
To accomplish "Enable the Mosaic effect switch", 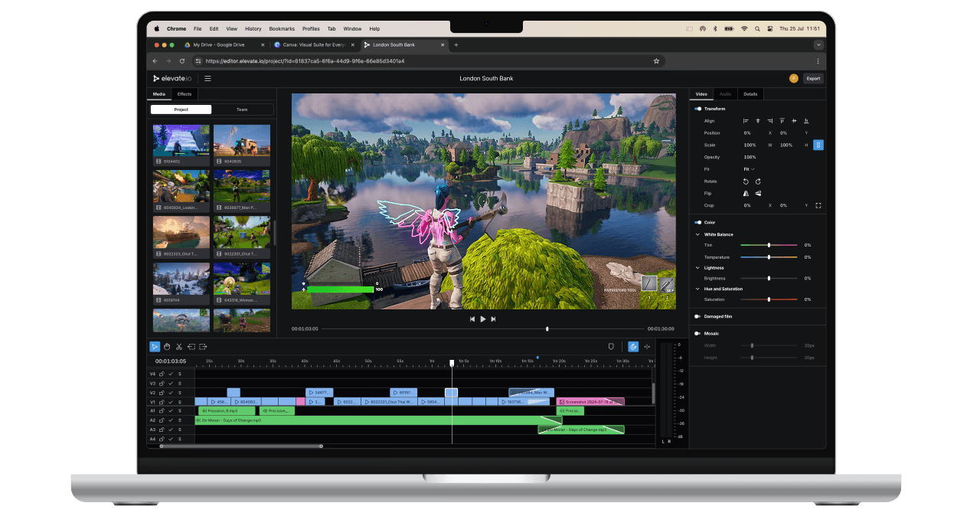I will click(698, 333).
